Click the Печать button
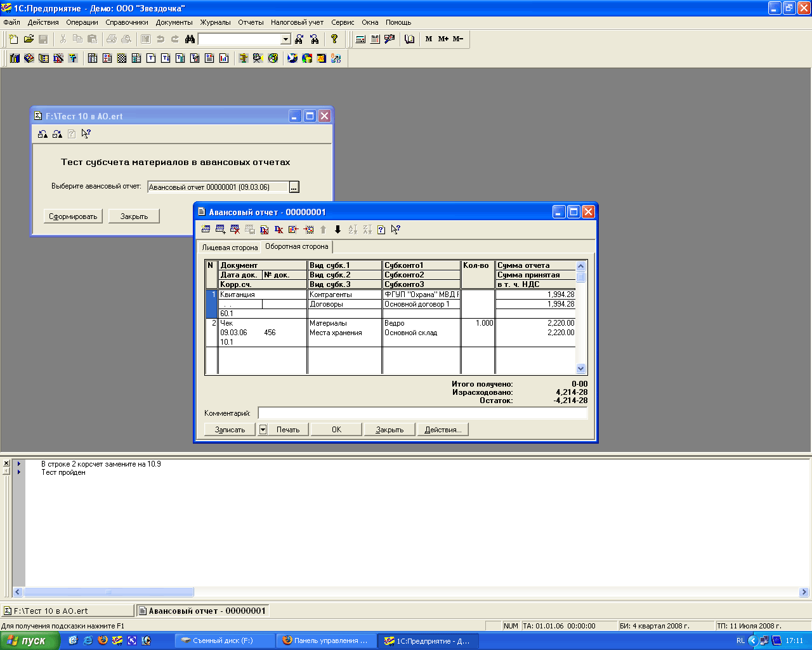The width and height of the screenshot is (812, 650). point(288,430)
